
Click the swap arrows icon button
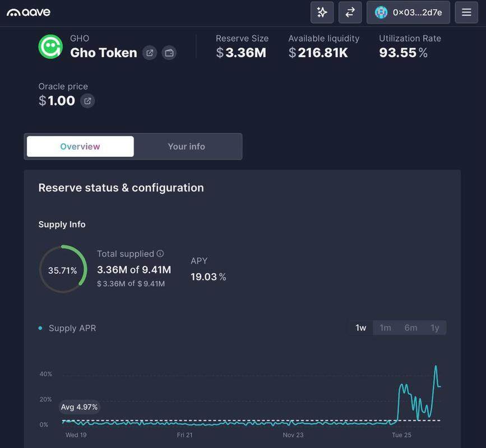[350, 12]
